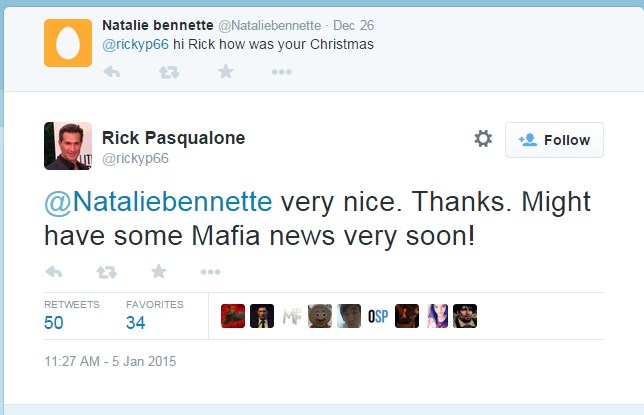Screen dimensions: 644x415
Task: Click the gingerbread man avatar
Action: (320, 316)
